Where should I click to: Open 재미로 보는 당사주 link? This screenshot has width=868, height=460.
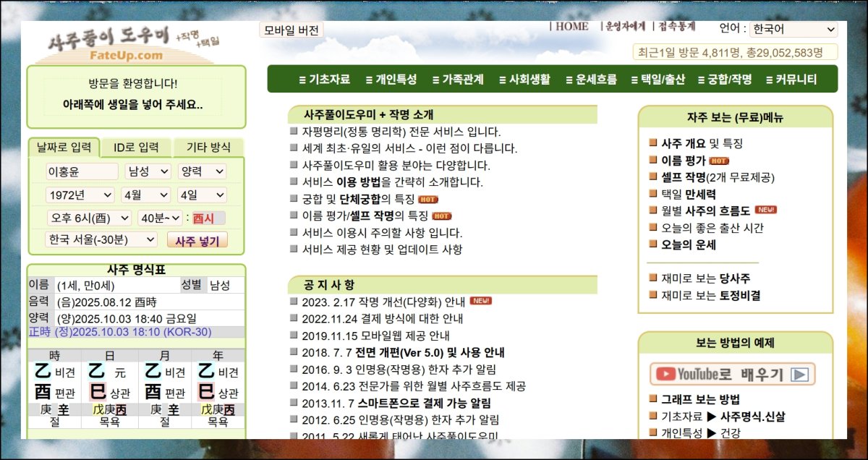(x=706, y=278)
